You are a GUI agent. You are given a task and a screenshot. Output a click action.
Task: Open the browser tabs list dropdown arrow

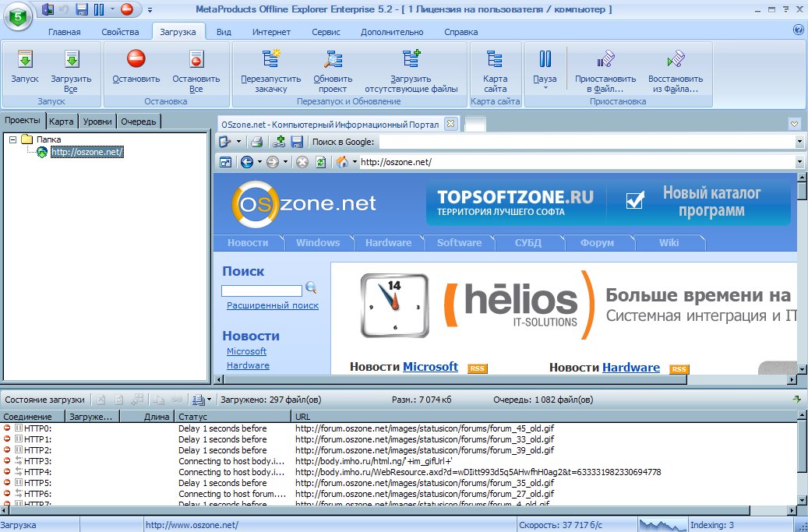[794, 124]
